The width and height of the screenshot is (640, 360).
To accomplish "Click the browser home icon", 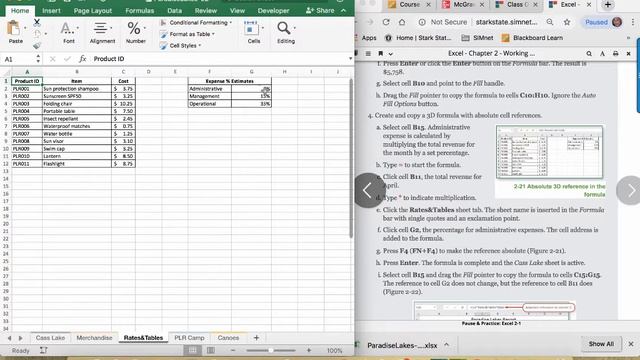I will click(x=402, y=22).
